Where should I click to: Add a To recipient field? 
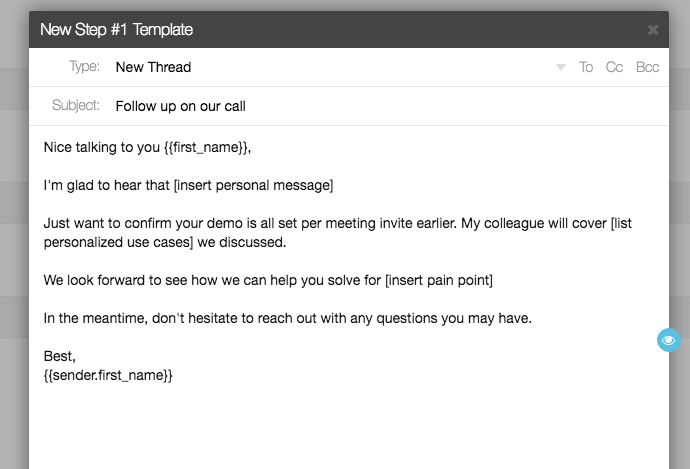pos(586,68)
